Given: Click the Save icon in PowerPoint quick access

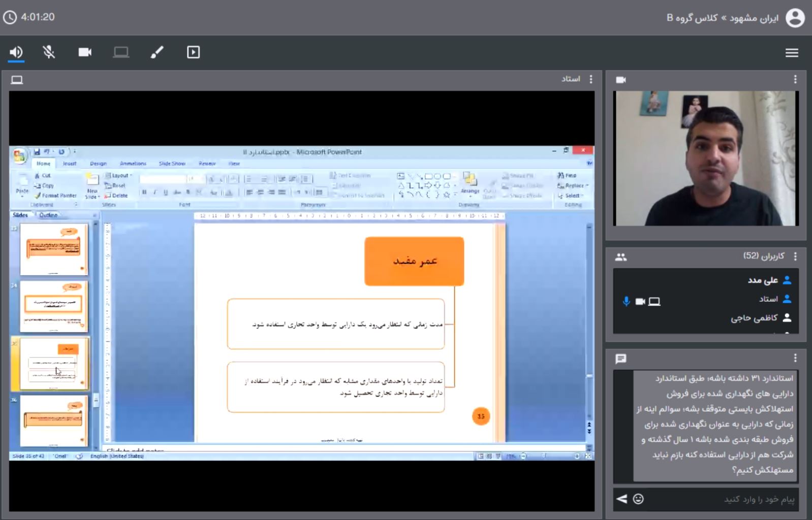Looking at the screenshot, I should (x=37, y=152).
